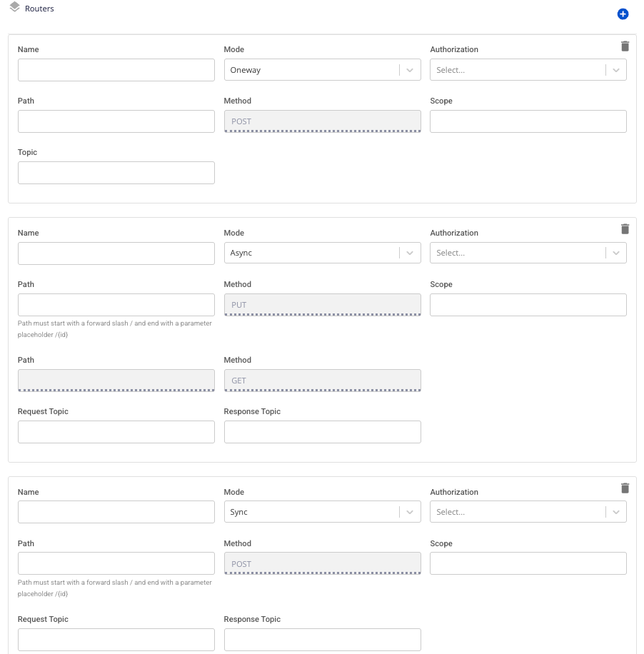Open the Oneway Mode dropdown

coord(322,70)
